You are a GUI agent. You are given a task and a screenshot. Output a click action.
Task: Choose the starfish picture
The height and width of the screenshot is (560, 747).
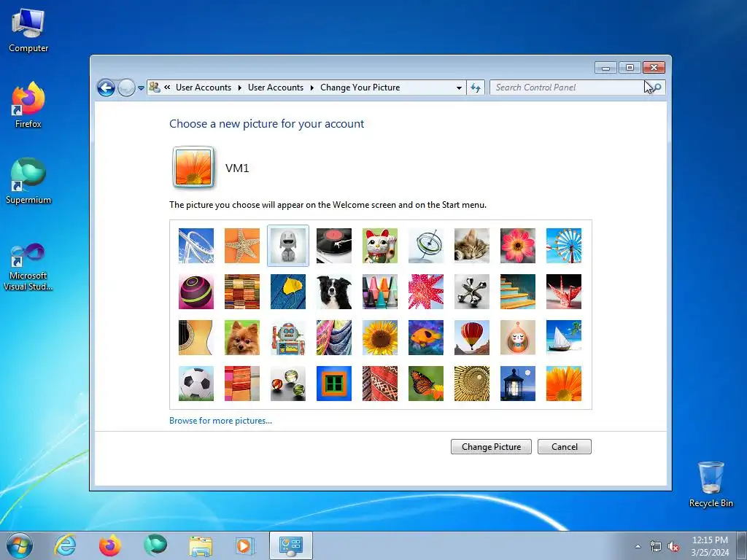click(x=242, y=246)
